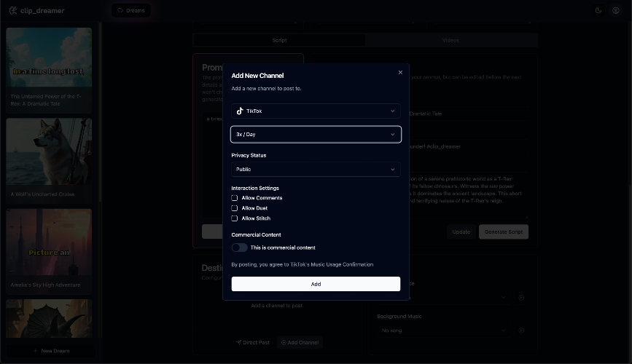Click the Interaction Settings heading
Screen dimensions: 632x364
click(x=255, y=188)
